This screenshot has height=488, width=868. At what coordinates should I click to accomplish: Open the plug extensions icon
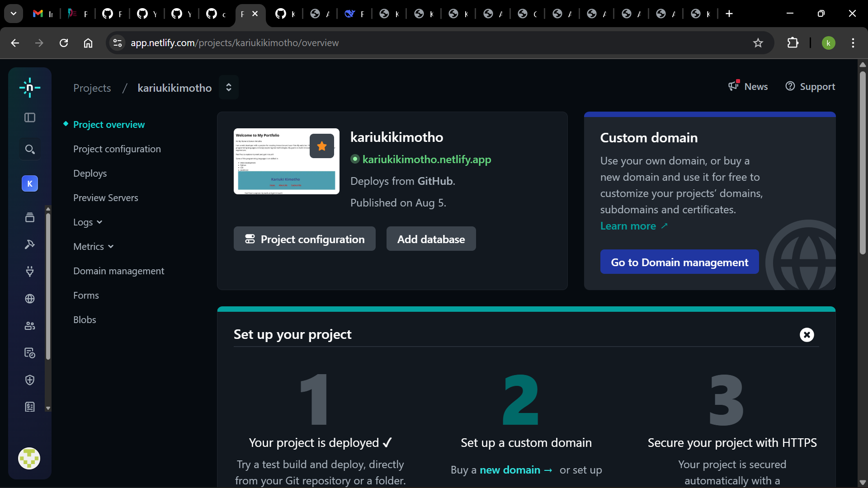(30, 272)
